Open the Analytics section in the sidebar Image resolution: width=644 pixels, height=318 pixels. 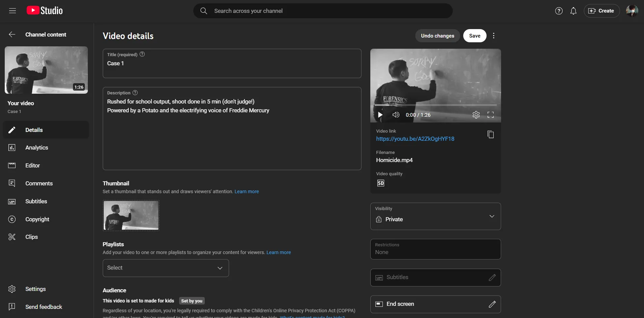[x=36, y=147]
